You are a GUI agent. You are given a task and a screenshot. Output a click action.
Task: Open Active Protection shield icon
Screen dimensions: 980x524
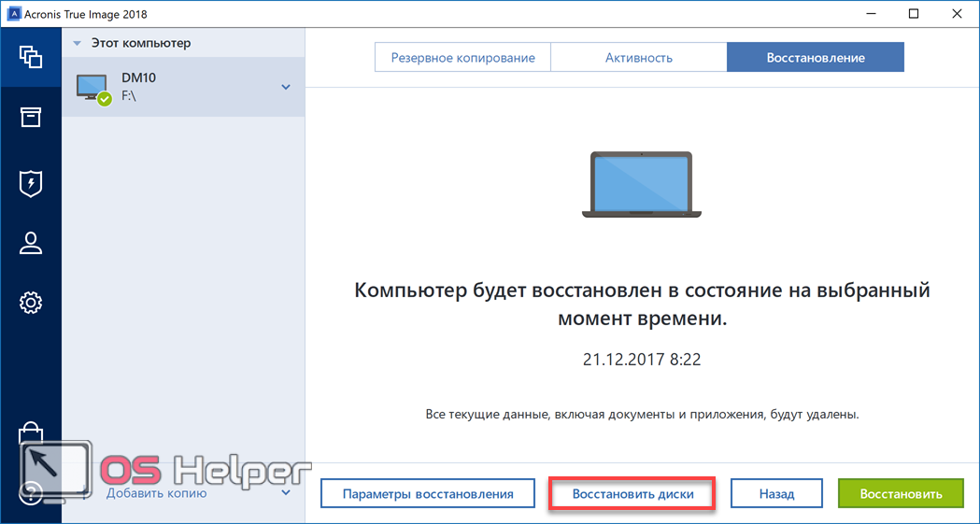point(31,182)
